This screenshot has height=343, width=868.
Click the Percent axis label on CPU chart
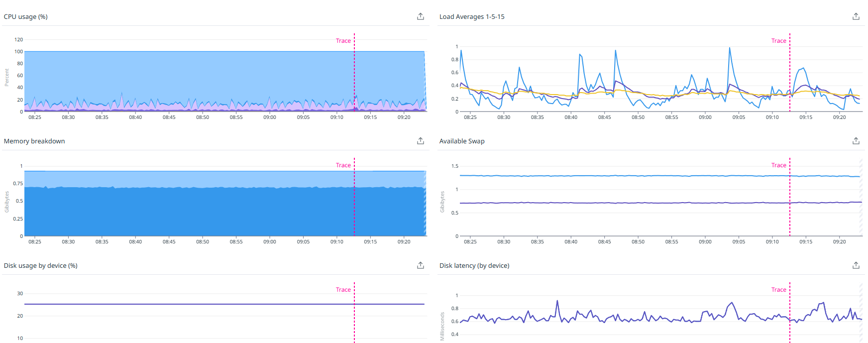point(7,78)
